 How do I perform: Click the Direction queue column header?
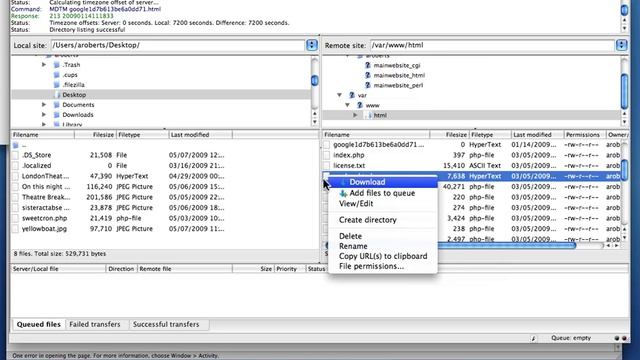click(121, 269)
